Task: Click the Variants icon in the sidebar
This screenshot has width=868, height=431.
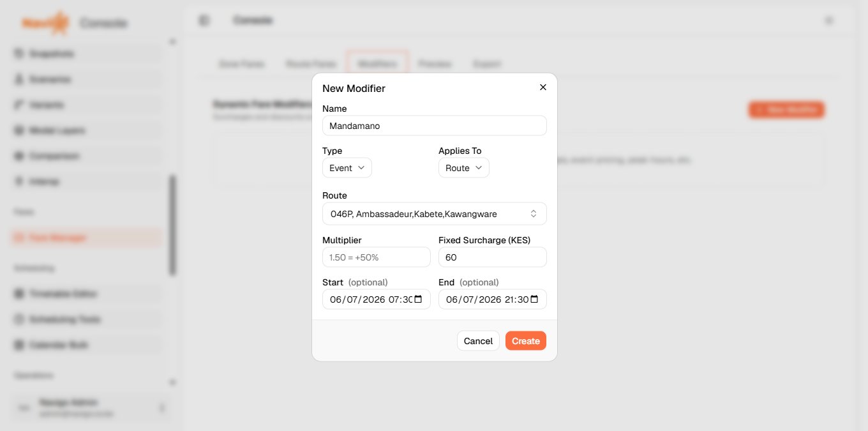Action: coord(19,105)
